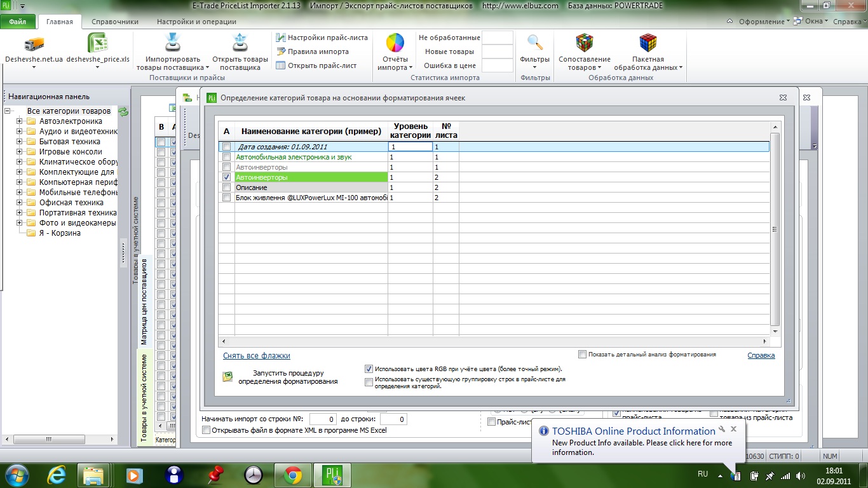Viewport: 868px width, 488px height.
Task: Open the Deshevshe.net.ua supplier truck icon
Action: point(34,44)
